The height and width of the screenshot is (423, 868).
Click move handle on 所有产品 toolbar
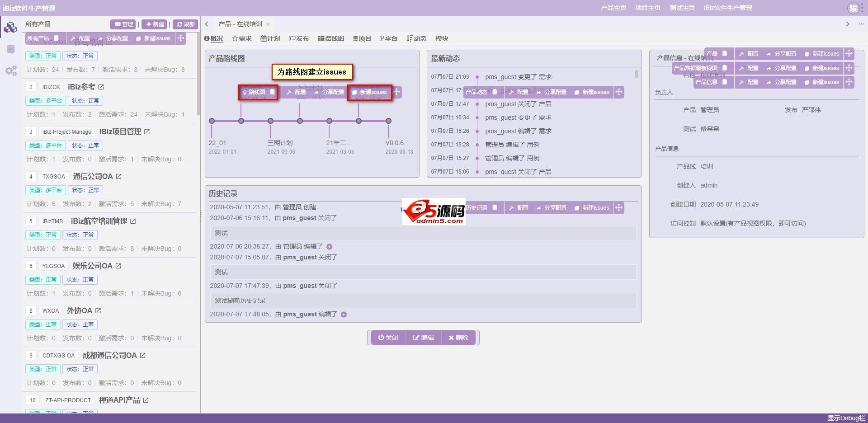[x=181, y=38]
